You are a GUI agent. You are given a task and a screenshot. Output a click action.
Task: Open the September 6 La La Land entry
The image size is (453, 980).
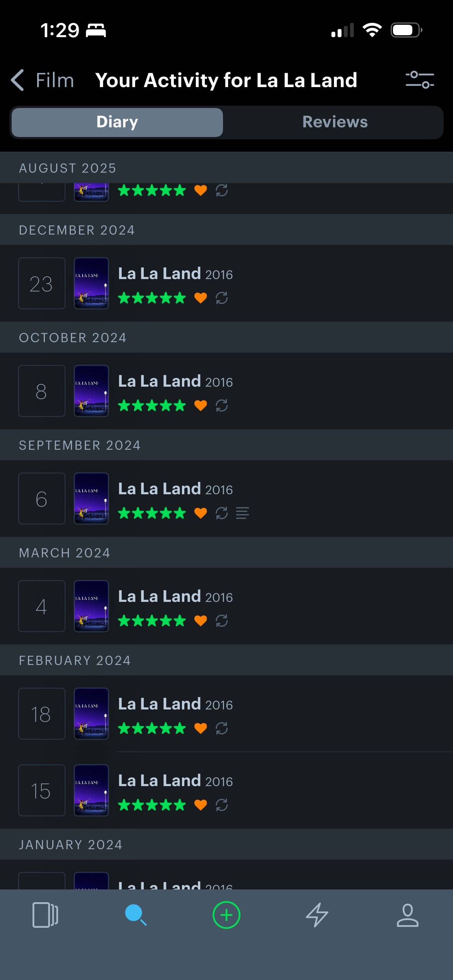tap(226, 499)
